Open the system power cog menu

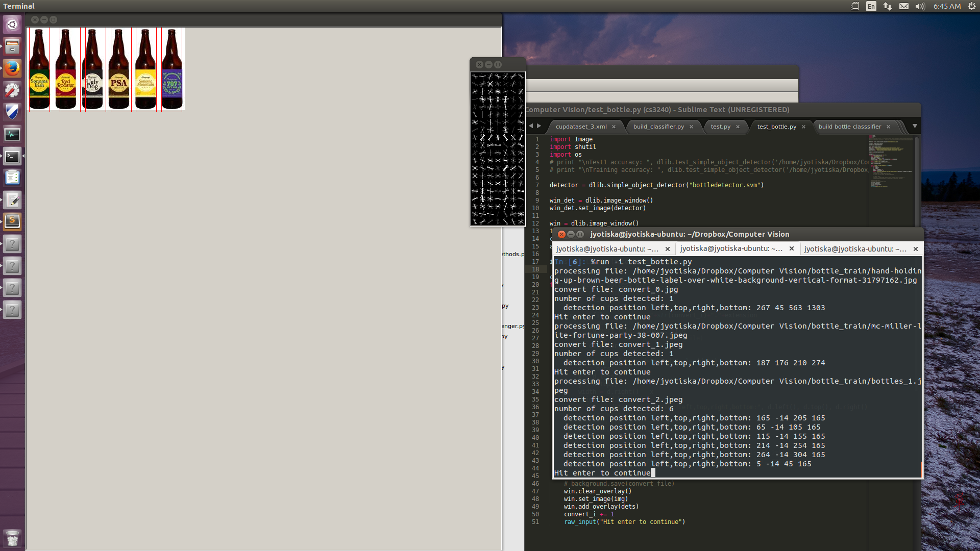point(971,6)
